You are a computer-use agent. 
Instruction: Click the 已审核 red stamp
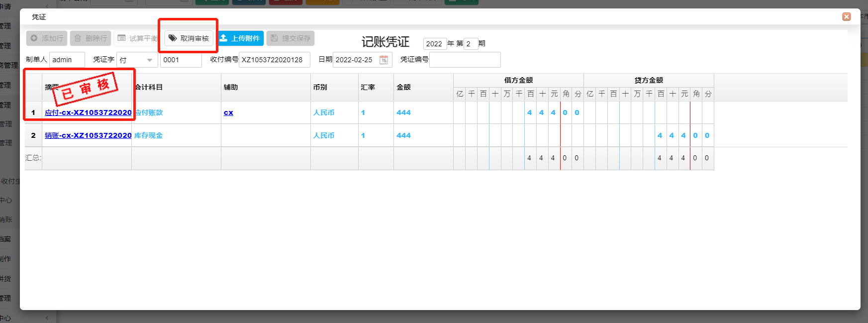(85, 89)
